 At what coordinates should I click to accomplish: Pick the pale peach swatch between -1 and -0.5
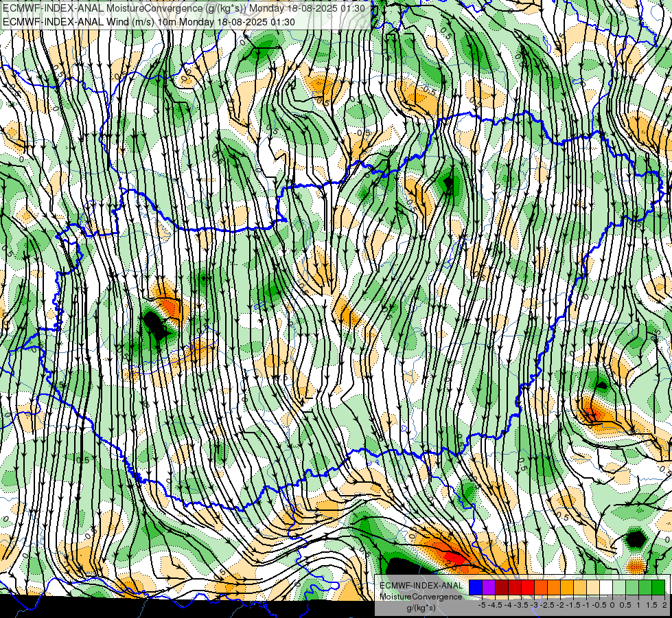(x=593, y=588)
